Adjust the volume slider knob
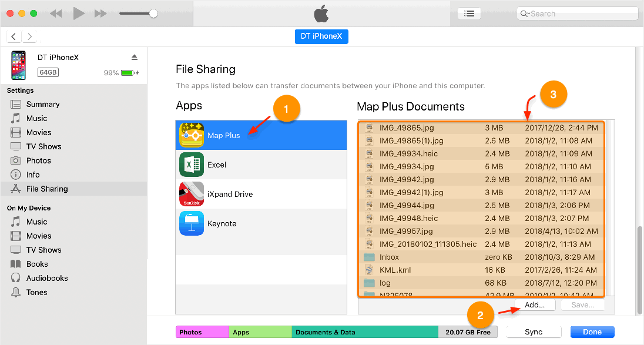 (x=153, y=14)
